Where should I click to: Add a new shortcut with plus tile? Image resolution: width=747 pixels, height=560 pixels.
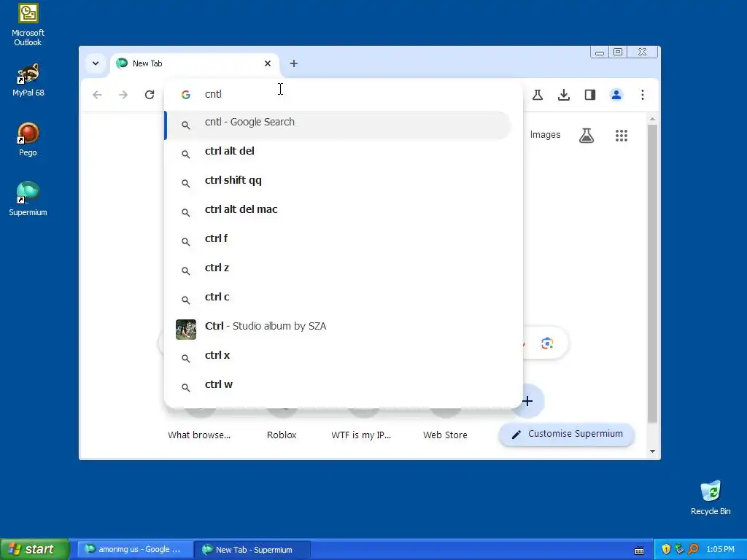click(527, 401)
